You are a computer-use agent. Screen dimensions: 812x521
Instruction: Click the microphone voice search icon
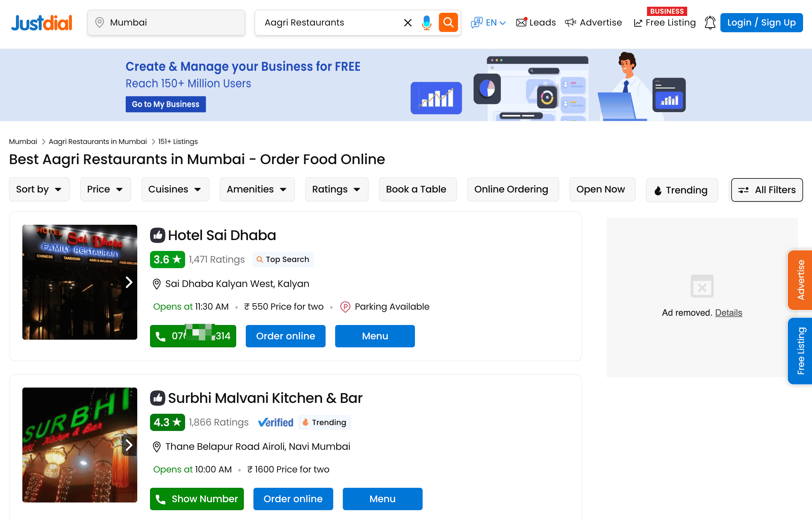tap(426, 23)
